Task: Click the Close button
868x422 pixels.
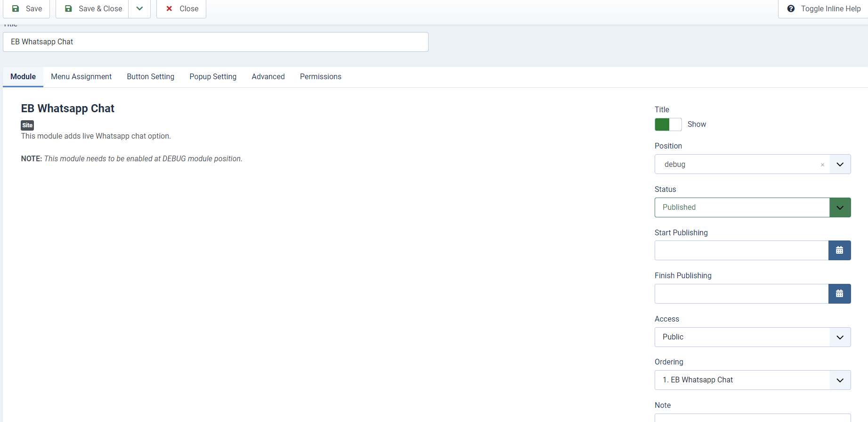Action: 181,9
